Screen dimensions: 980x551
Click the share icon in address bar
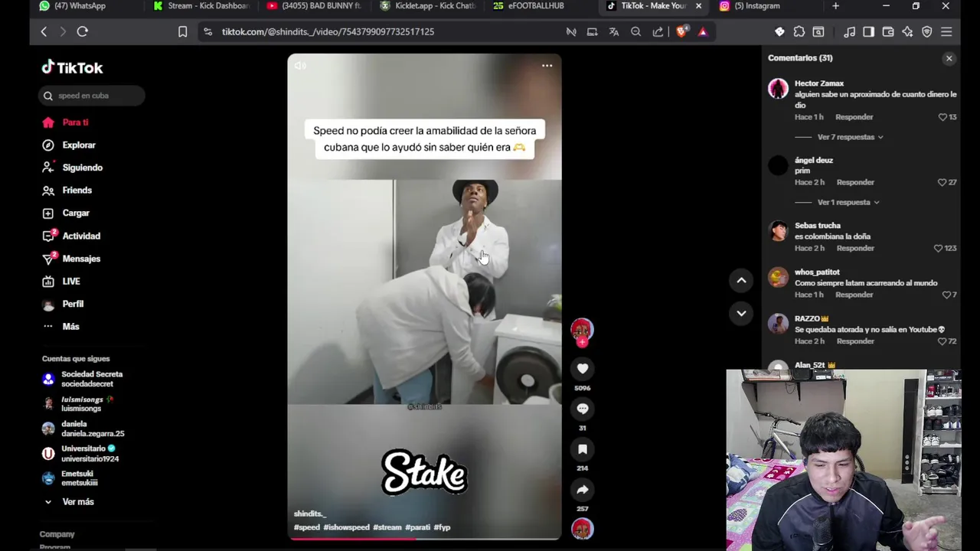[658, 31]
